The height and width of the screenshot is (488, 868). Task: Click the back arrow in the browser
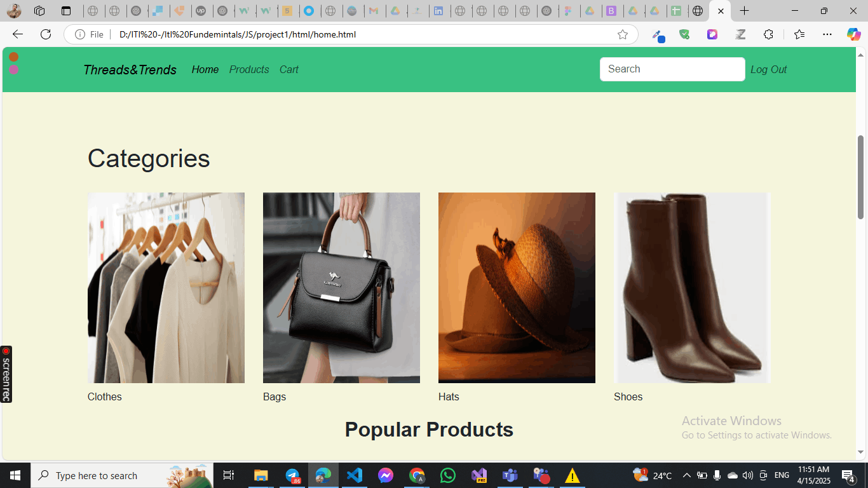pos(18,34)
